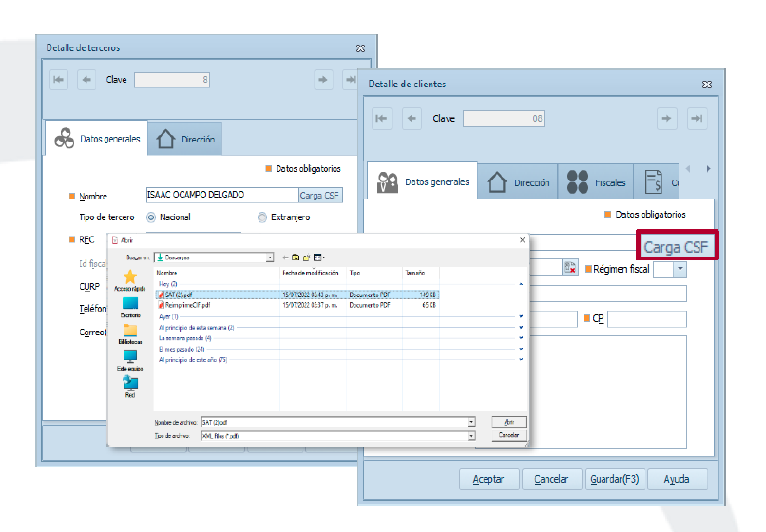Expand Al principio de esta semana group
The width and height of the screenshot is (766, 532).
[x=521, y=328]
